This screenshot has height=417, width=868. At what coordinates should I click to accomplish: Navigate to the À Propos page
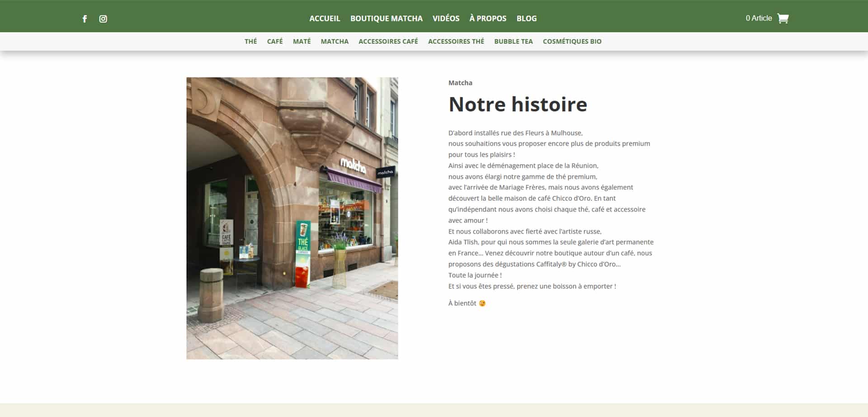487,19
